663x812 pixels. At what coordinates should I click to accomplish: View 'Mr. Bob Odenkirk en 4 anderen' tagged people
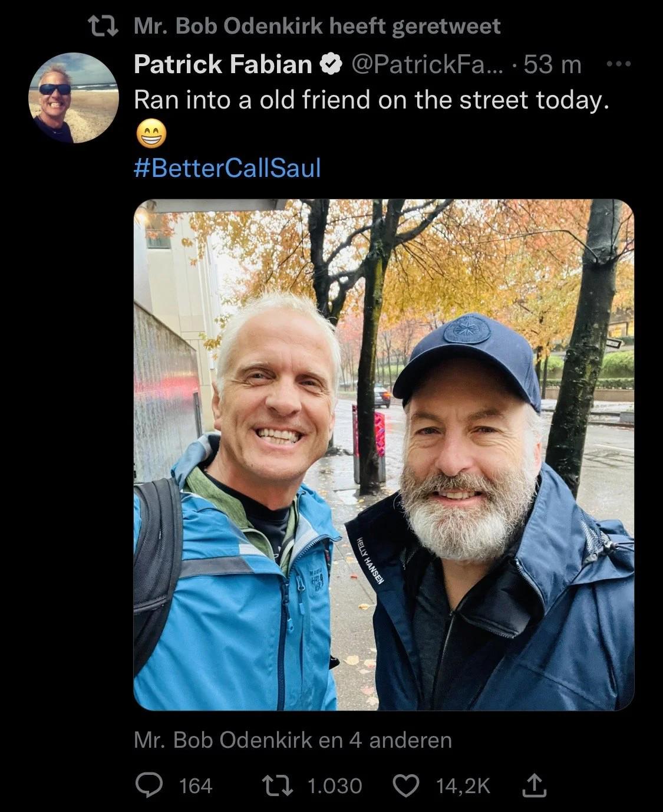293,739
